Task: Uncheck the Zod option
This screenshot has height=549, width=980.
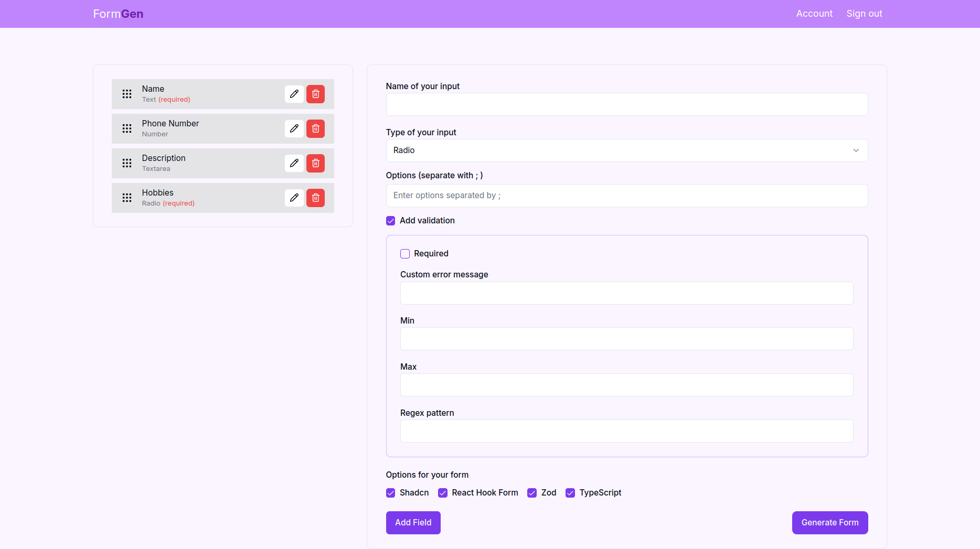Action: [532, 493]
